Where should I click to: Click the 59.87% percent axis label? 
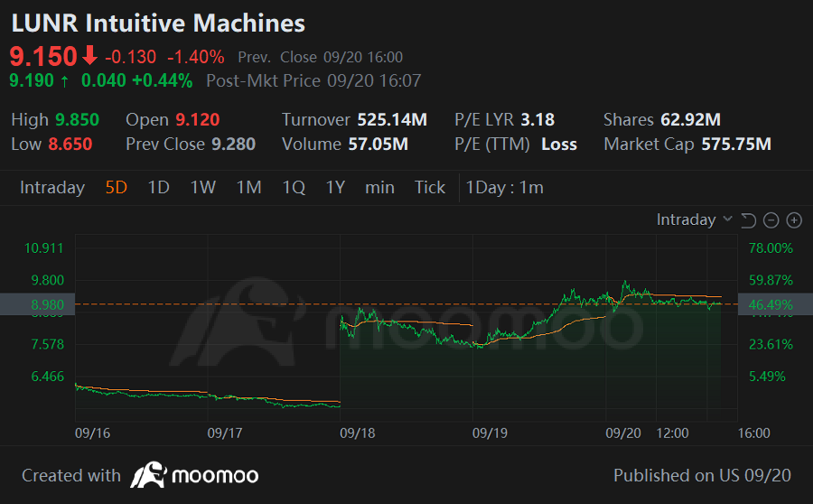771,281
